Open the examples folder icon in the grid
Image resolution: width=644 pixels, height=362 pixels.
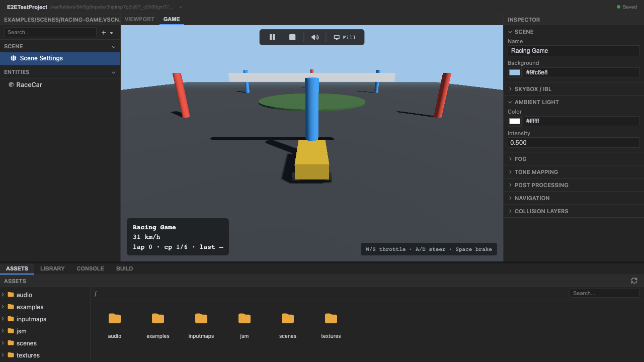coord(158,318)
